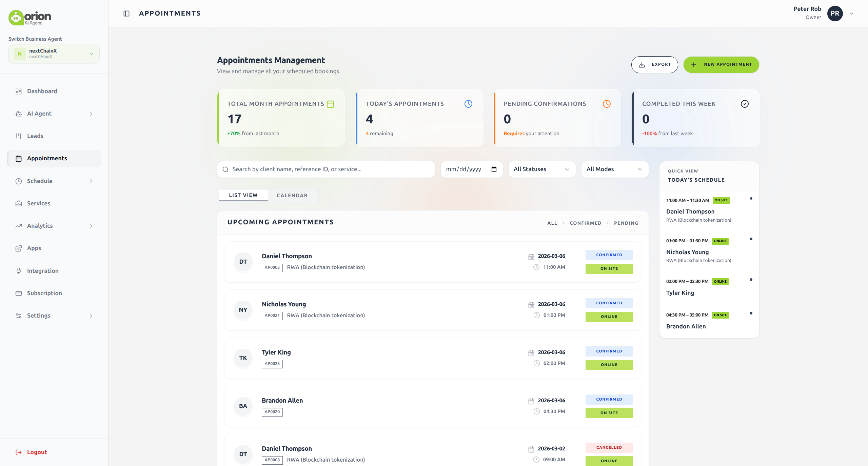The height and width of the screenshot is (466, 868).
Task: Create a New Appointment
Action: (721, 64)
